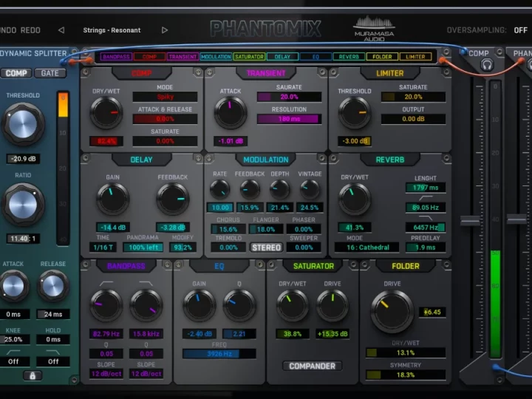This screenshot has height=399, width=532.
Task: Click the Saturator Drive +15.35 dB value
Action: [332, 334]
